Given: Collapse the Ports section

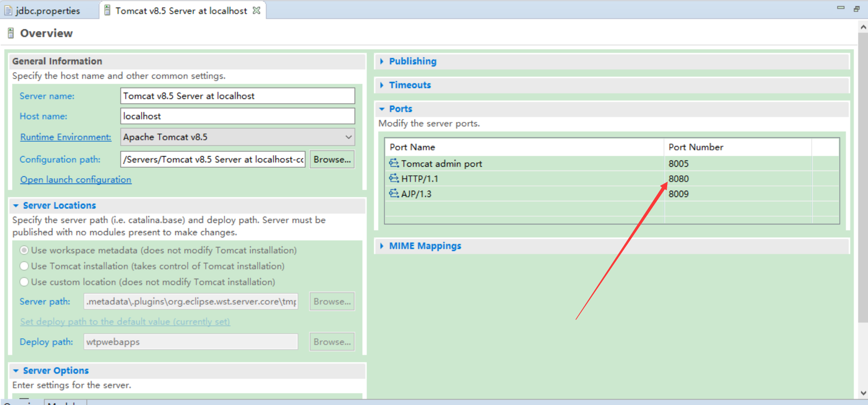Looking at the screenshot, I should tap(382, 109).
